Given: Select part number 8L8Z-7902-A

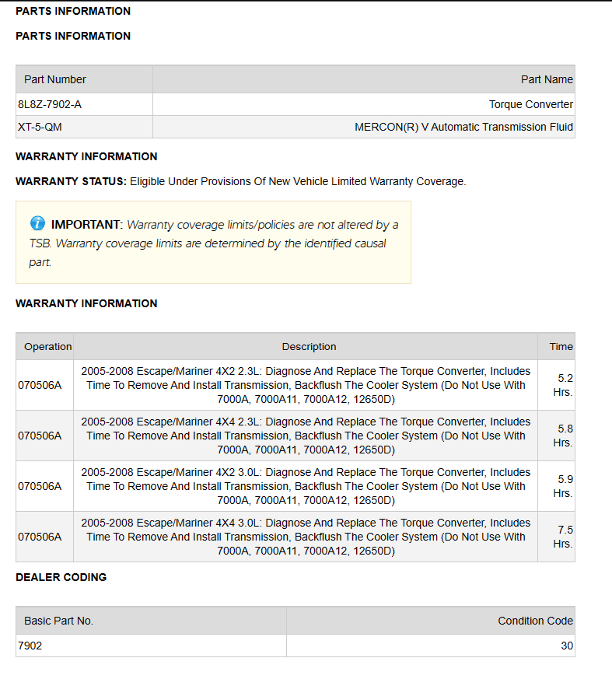Looking at the screenshot, I should (49, 104).
